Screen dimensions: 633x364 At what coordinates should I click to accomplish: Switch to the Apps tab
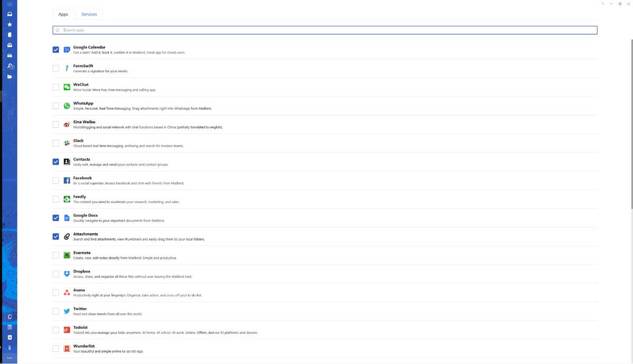point(63,14)
